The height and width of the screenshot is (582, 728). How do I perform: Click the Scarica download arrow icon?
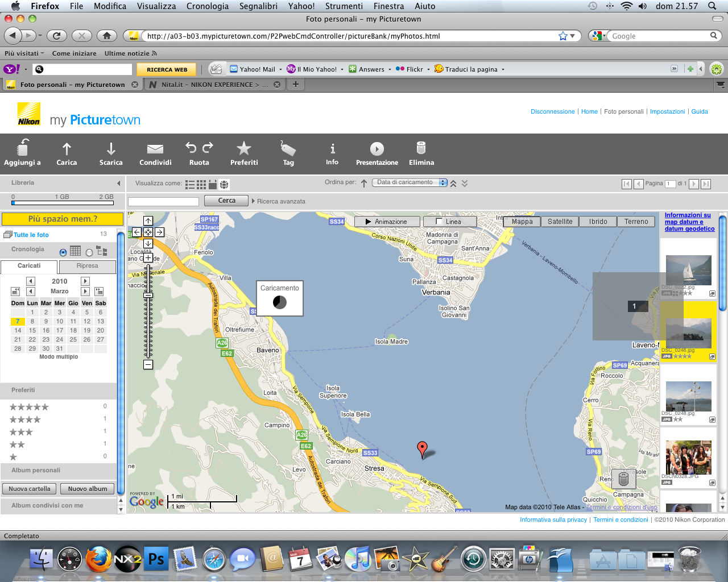point(111,149)
